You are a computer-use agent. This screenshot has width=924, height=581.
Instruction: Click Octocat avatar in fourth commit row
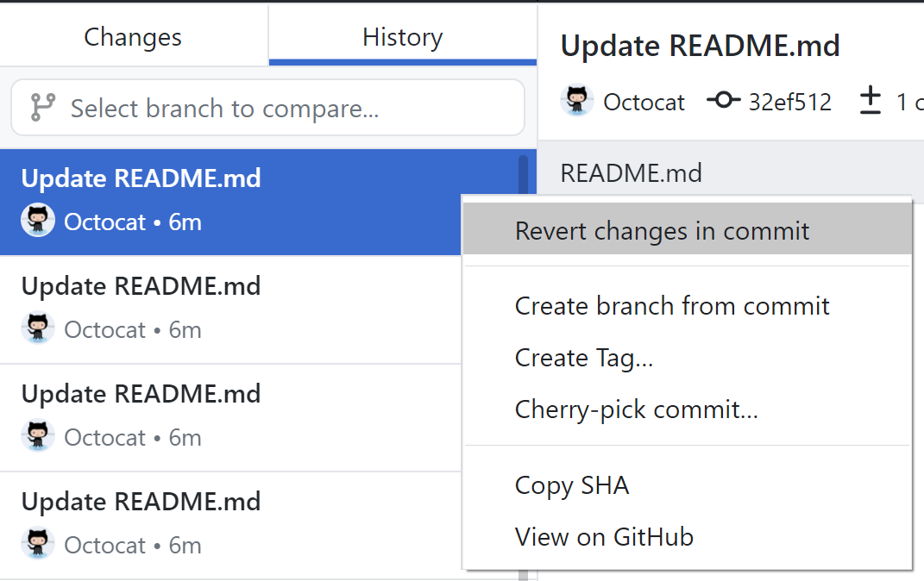click(38, 543)
